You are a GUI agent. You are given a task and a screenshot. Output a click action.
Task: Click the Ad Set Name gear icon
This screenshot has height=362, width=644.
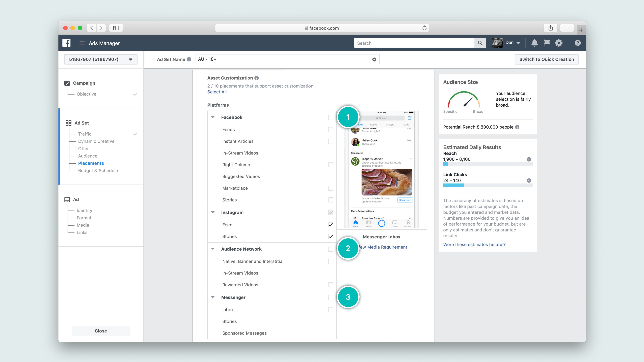pos(374,59)
